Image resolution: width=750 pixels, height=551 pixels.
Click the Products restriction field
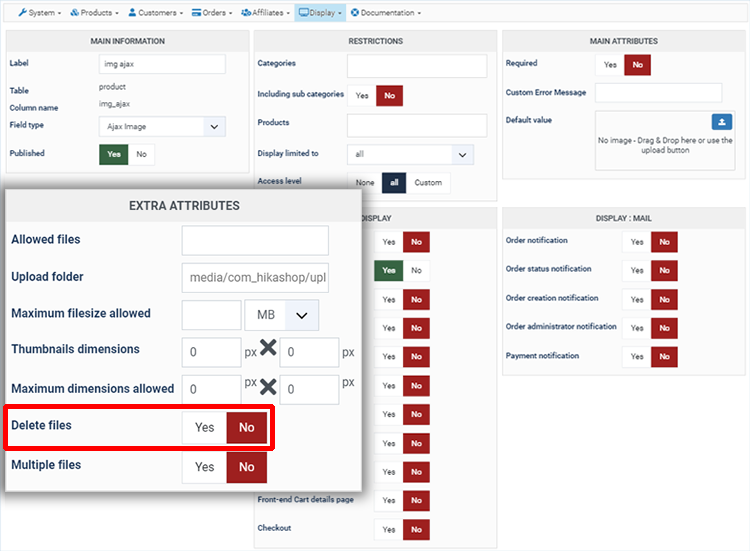click(417, 125)
